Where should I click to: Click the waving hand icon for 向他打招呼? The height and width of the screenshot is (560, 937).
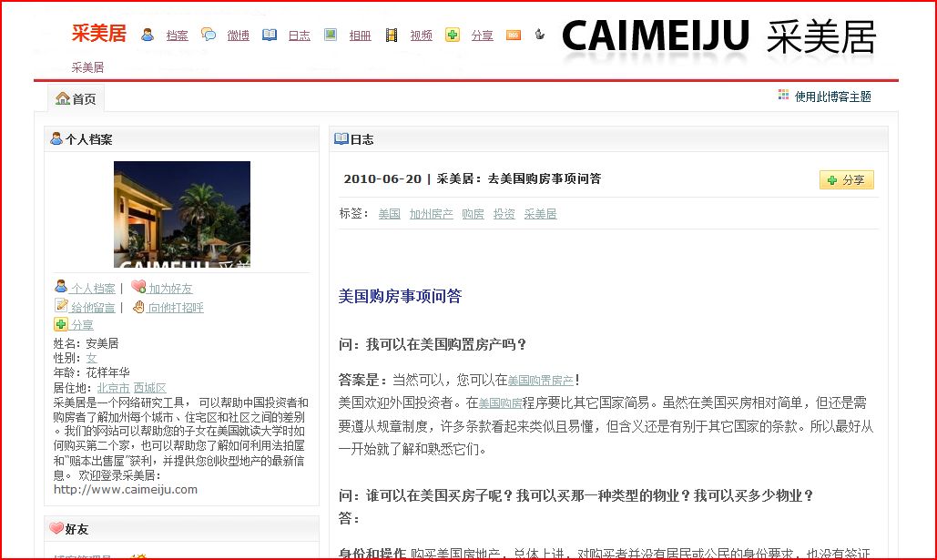click(138, 307)
